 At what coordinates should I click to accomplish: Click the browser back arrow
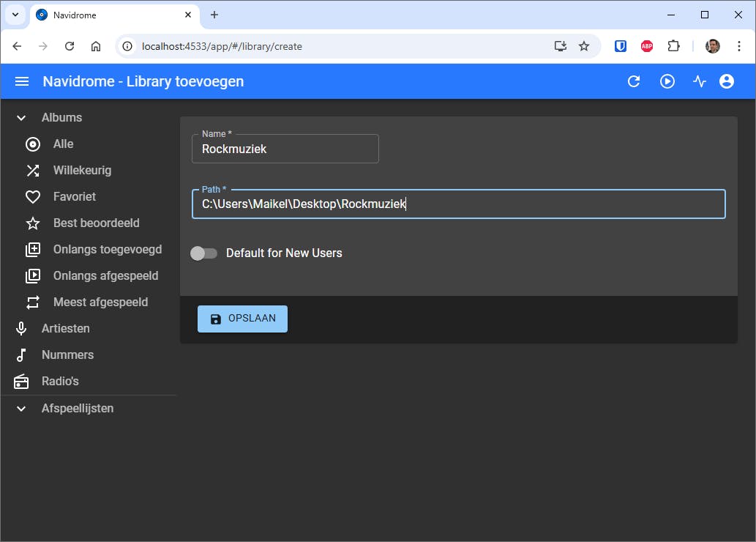click(17, 46)
